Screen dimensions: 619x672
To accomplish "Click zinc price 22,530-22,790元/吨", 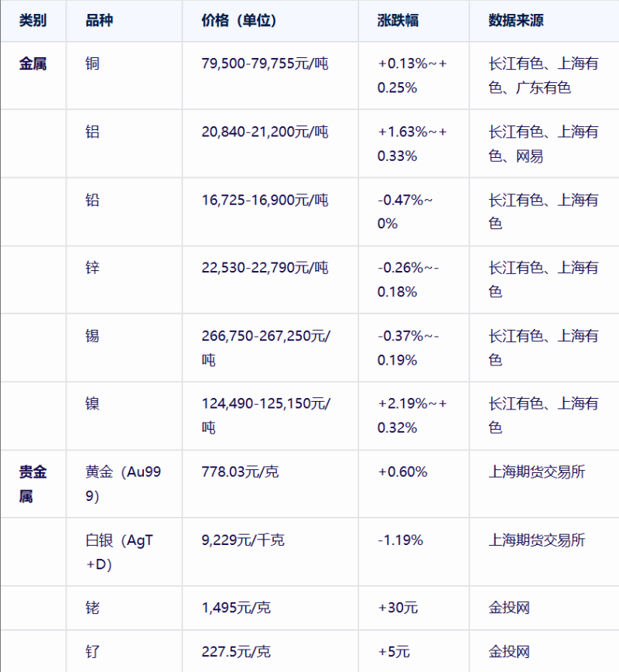I will [x=265, y=268].
